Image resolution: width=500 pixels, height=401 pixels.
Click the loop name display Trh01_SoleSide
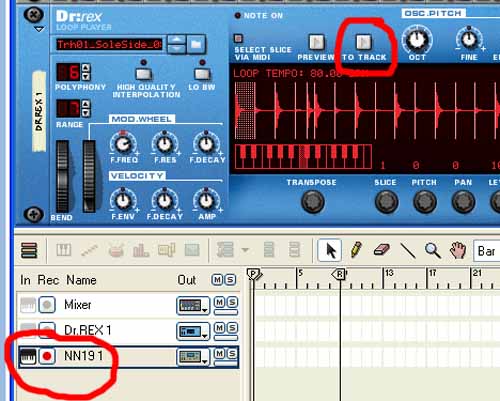[109, 44]
